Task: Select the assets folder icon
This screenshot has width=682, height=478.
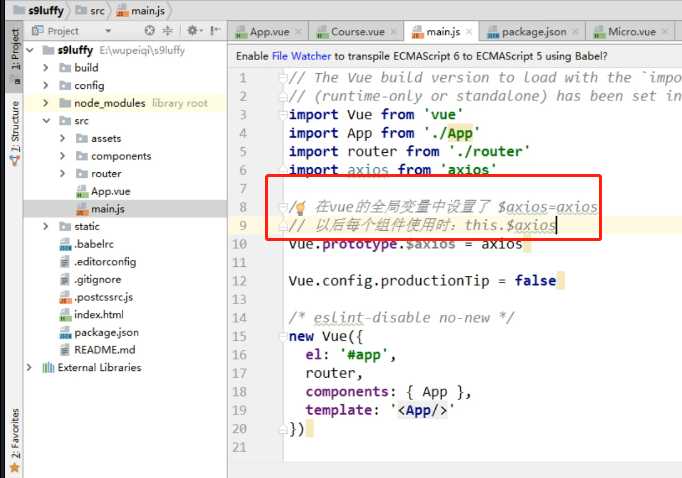Action: point(82,138)
